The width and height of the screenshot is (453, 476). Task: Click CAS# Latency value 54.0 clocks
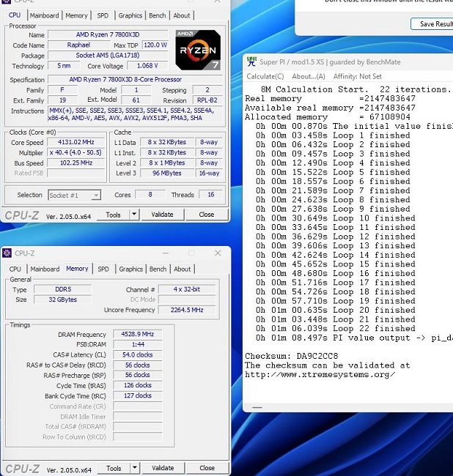(x=137, y=355)
